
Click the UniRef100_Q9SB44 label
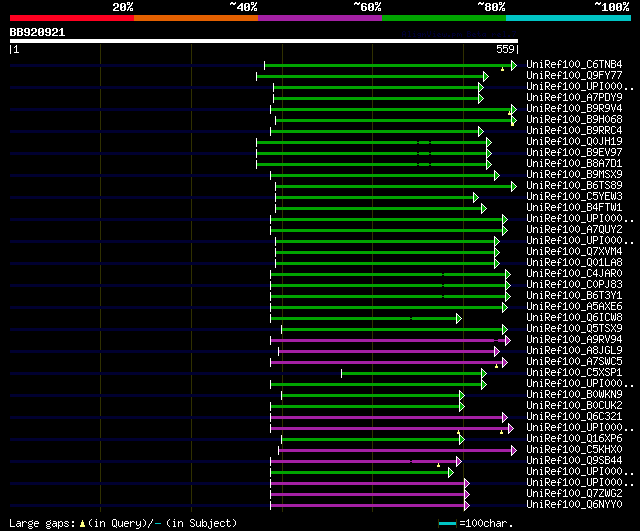574,461
